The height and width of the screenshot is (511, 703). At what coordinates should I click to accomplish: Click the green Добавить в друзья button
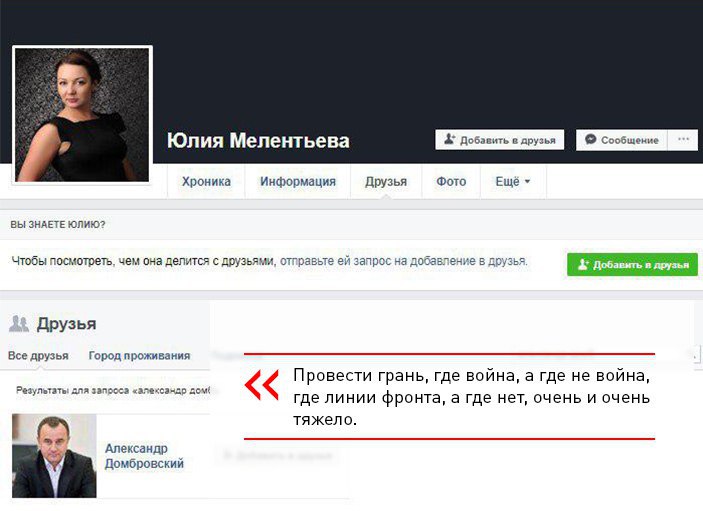[632, 264]
